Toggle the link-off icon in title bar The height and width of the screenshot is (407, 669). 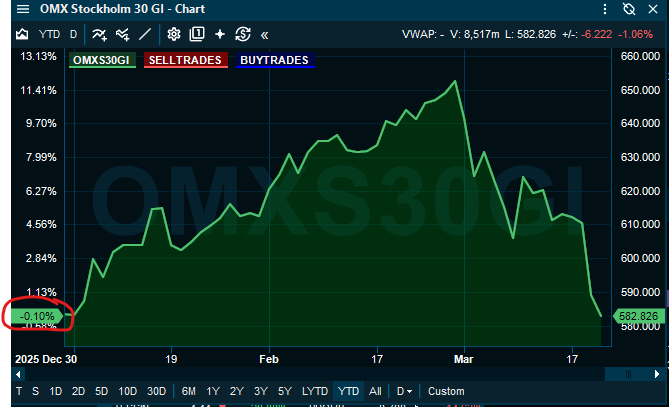[629, 9]
